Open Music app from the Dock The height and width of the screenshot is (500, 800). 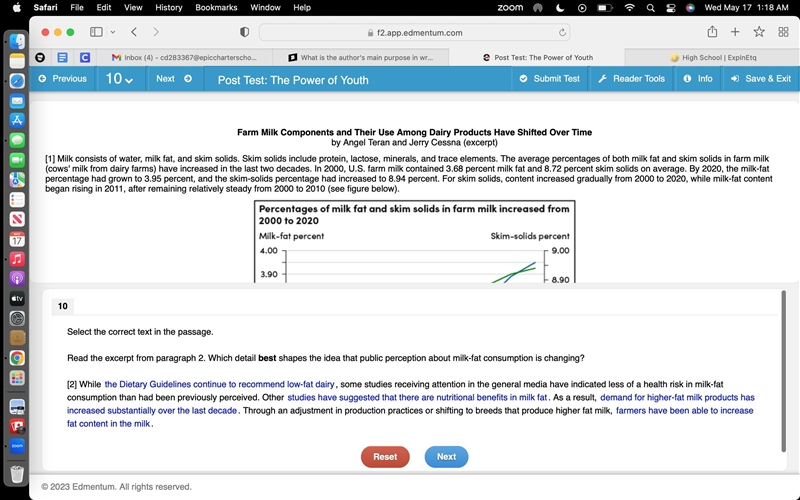[x=17, y=259]
